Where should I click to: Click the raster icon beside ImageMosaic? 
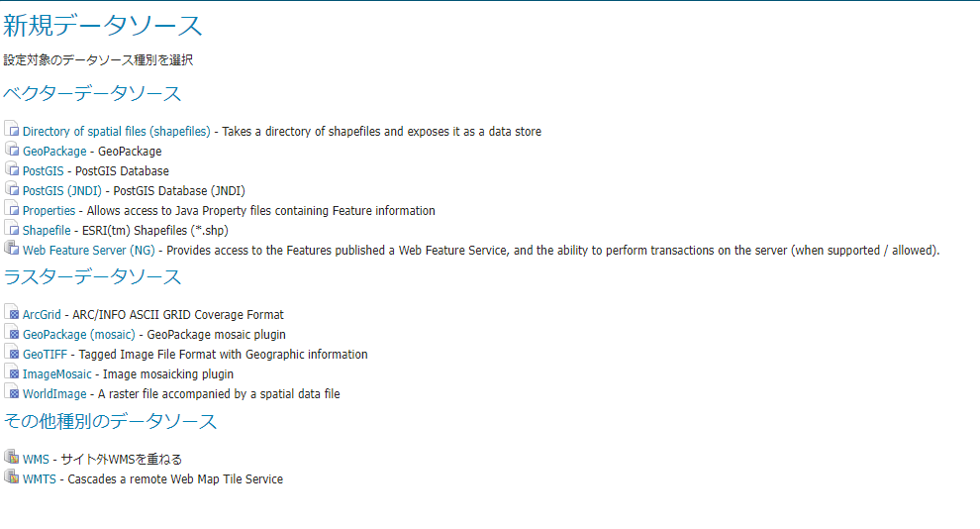(11, 372)
